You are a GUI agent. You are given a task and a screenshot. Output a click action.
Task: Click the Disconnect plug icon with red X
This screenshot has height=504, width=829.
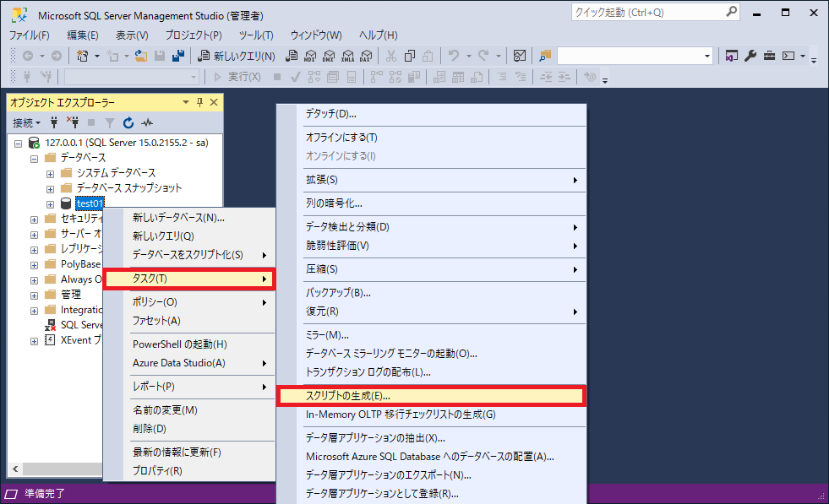click(74, 122)
